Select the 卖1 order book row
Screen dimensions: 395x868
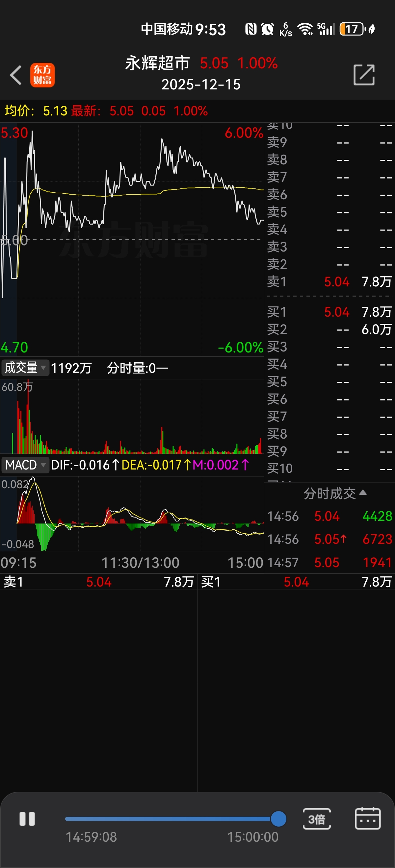click(329, 282)
